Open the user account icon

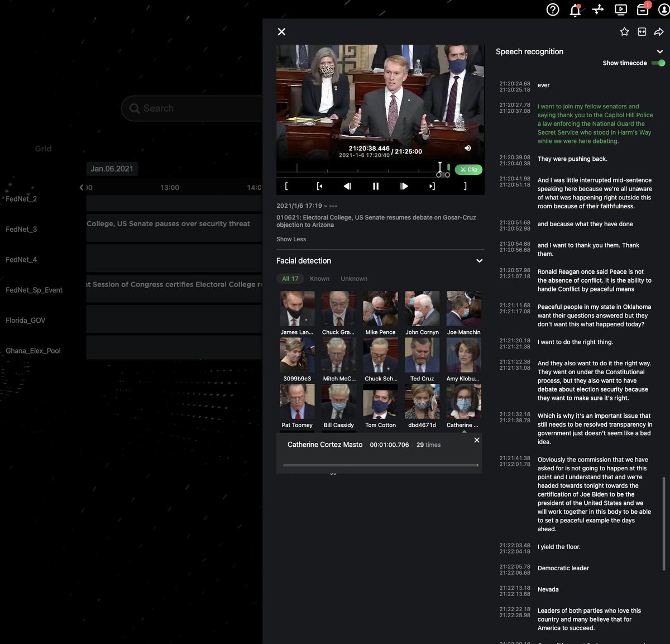pos(664,9)
